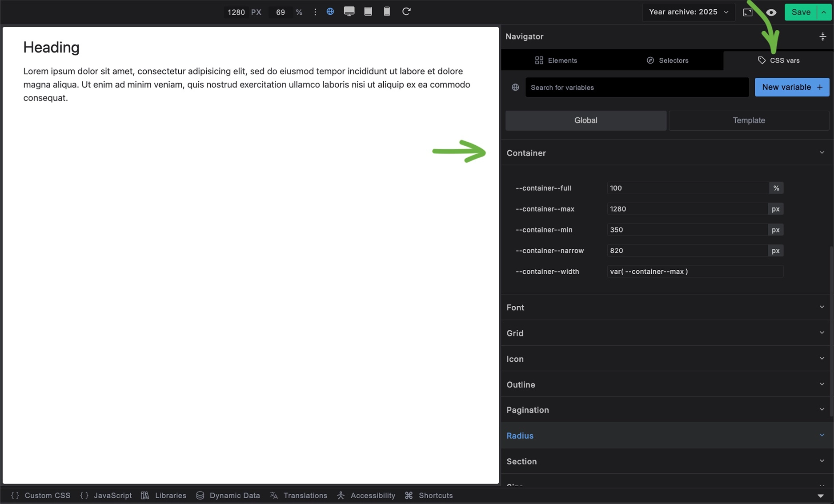Viewport: 834px width, 504px height.
Task: Adjust the zoom percentage field showing 69
Action: (280, 12)
